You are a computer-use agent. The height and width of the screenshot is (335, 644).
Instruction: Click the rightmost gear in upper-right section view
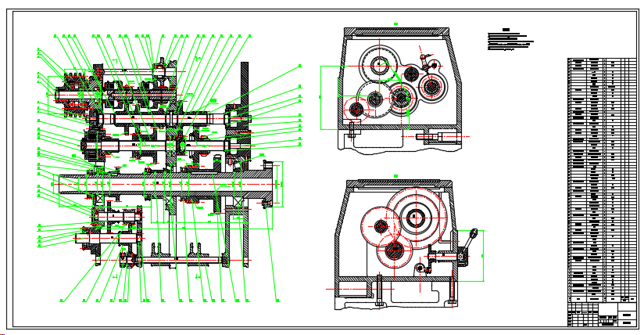(x=431, y=87)
